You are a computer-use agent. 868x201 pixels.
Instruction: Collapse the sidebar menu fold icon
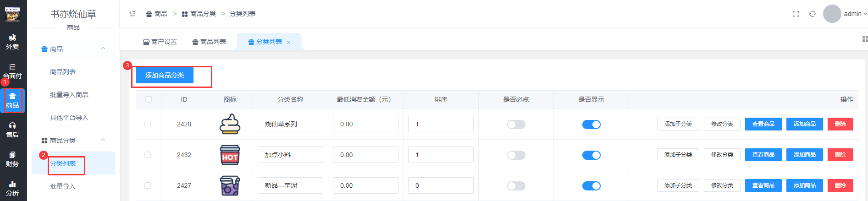coord(133,14)
